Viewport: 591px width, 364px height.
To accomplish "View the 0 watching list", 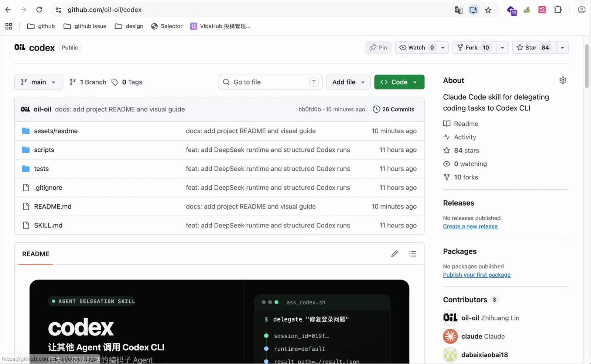I will pos(465,164).
